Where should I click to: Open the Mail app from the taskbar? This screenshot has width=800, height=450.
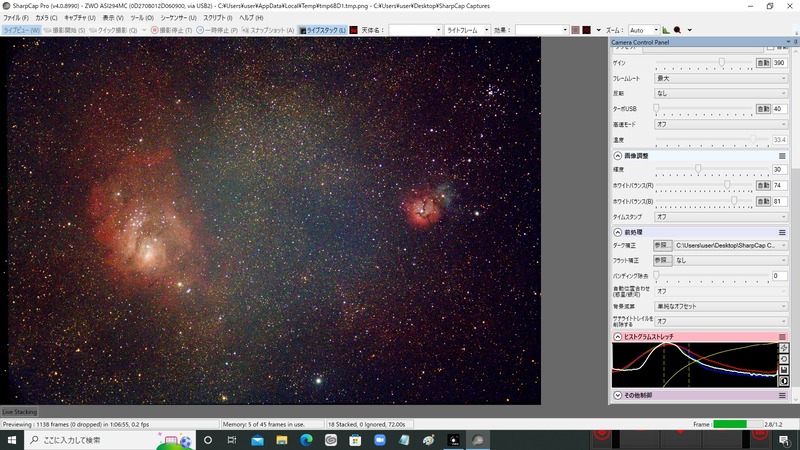257,440
